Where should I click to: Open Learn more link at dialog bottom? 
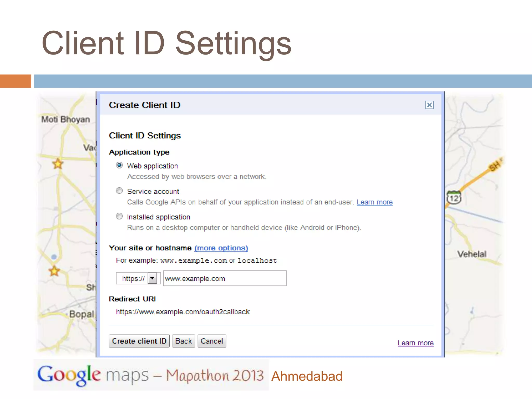[x=415, y=343]
